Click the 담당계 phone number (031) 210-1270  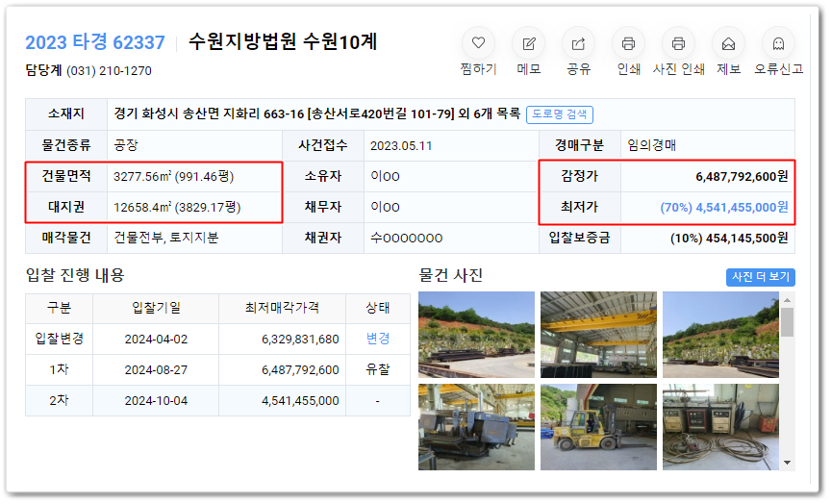(x=109, y=71)
